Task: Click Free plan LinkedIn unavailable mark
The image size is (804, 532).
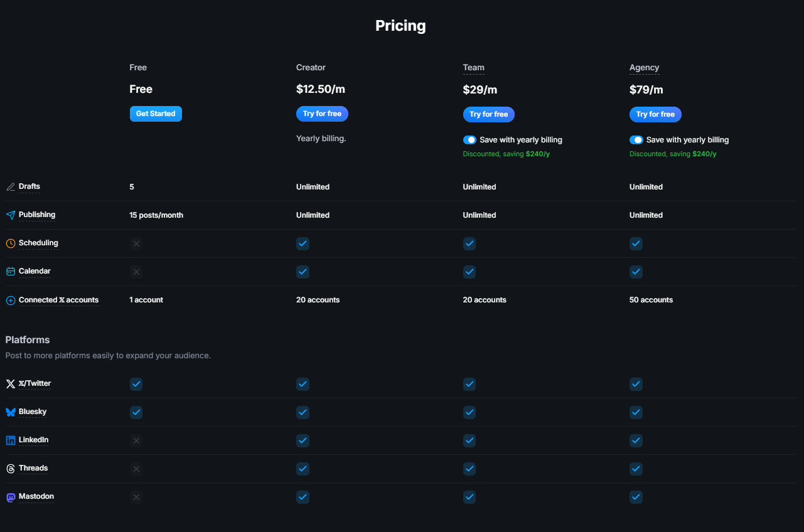Action: pyautogui.click(x=136, y=440)
